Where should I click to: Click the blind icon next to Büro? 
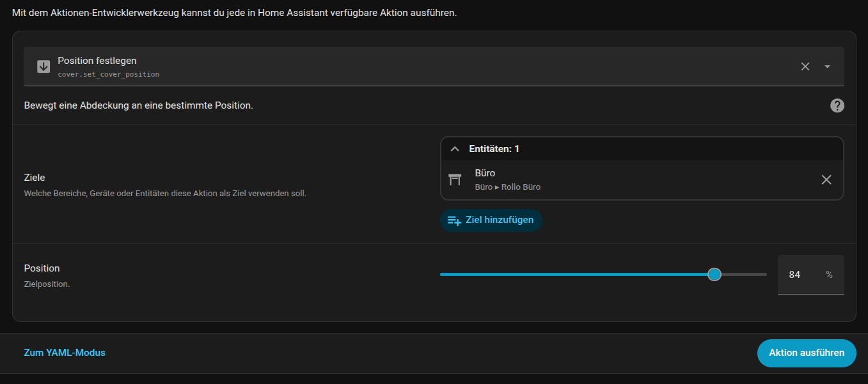(455, 180)
